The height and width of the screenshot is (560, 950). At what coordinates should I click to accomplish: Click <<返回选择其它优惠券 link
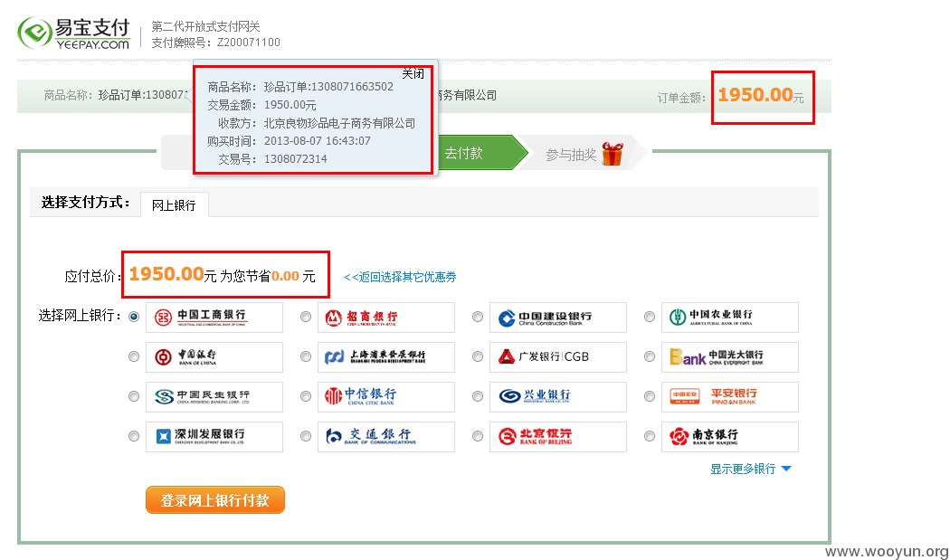tap(400, 277)
